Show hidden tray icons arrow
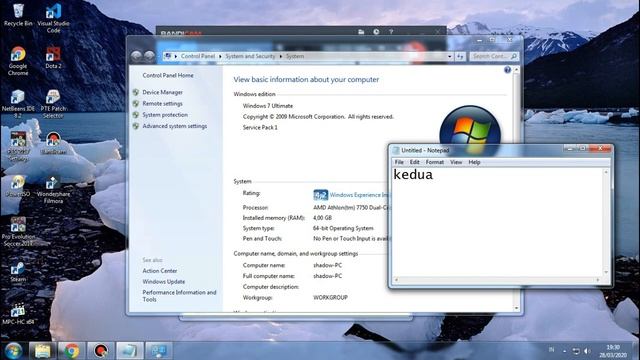This screenshot has height=360, width=640. point(564,351)
